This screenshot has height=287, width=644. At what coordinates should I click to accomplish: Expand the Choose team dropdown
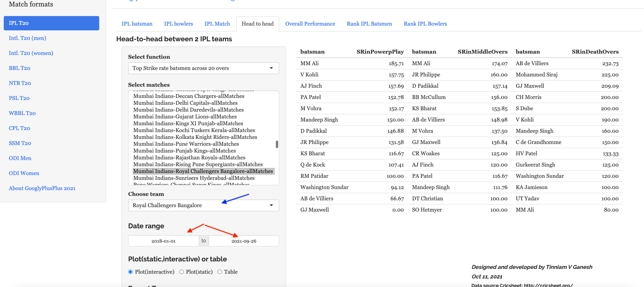click(203, 205)
